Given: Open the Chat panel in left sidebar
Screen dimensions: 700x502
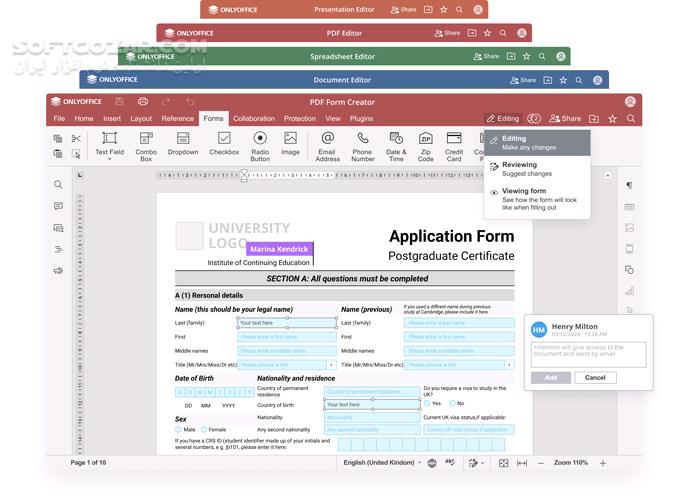Looking at the screenshot, I should point(58,228).
